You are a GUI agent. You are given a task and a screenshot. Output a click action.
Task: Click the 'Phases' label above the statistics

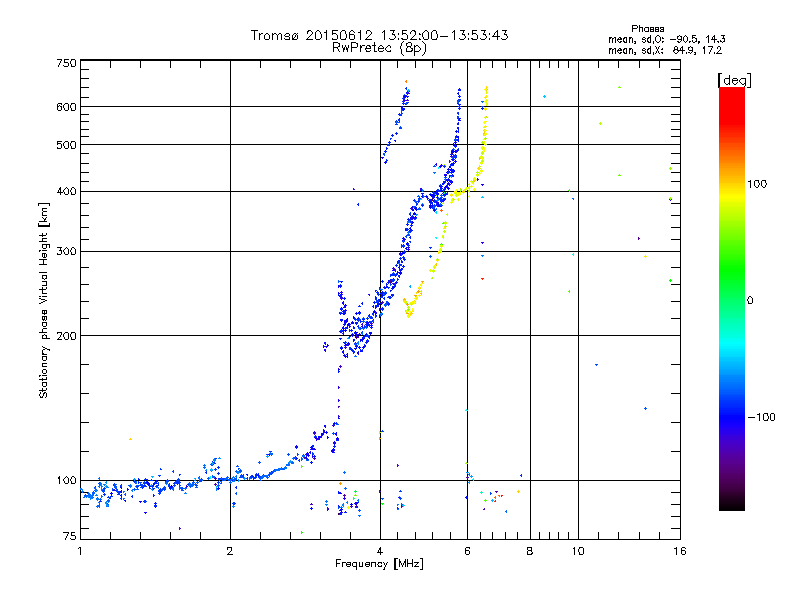coord(647,29)
